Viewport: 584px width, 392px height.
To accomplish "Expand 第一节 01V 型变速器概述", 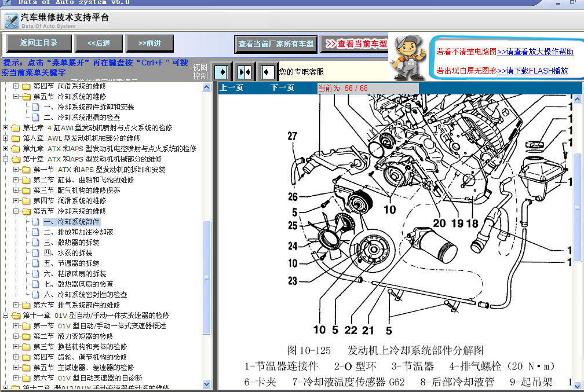I will tap(16, 326).
